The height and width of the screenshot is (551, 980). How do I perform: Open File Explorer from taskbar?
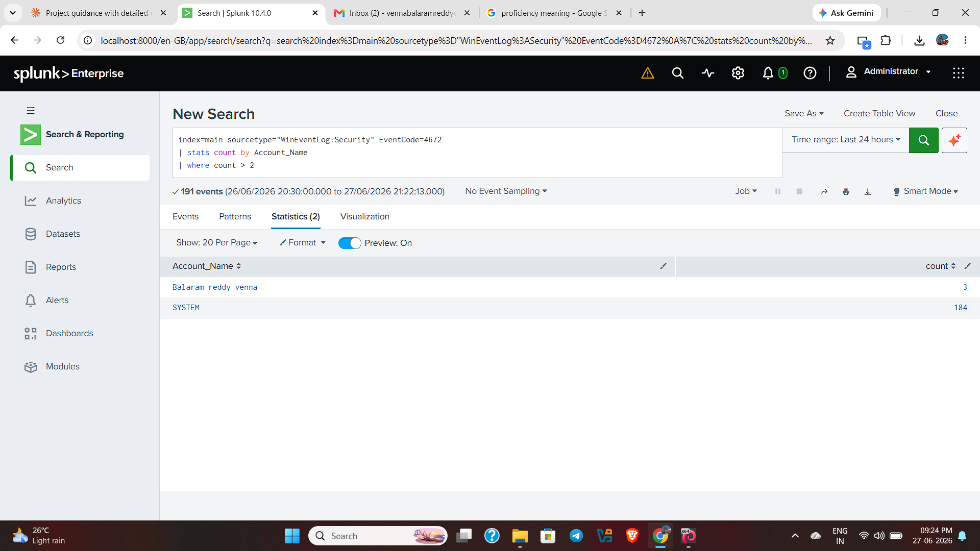tap(520, 536)
